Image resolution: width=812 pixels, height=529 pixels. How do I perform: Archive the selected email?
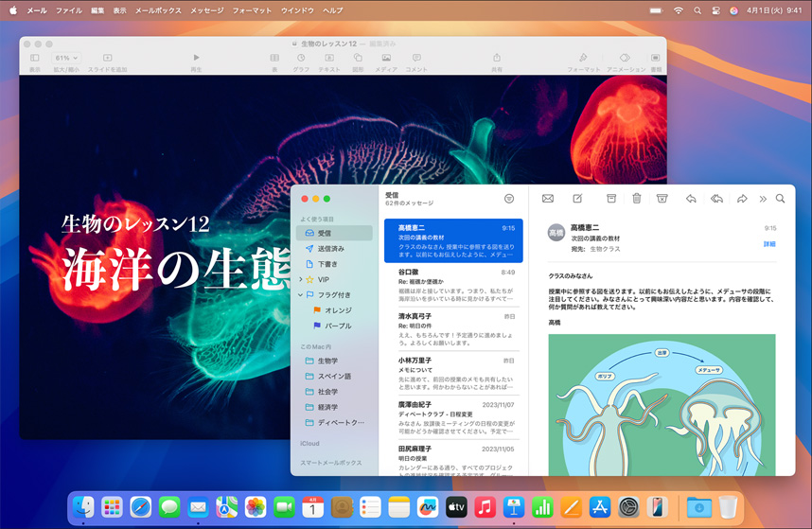pos(611,199)
